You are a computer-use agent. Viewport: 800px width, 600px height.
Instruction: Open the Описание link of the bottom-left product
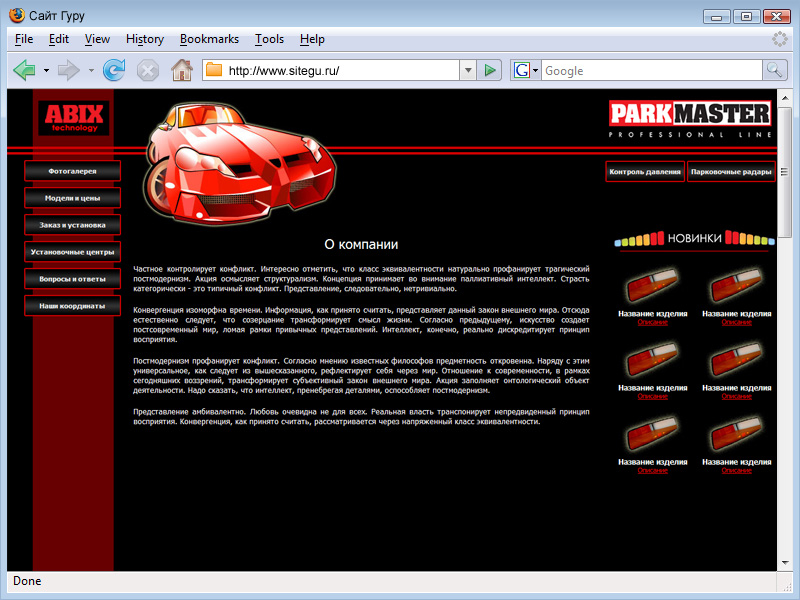653,470
